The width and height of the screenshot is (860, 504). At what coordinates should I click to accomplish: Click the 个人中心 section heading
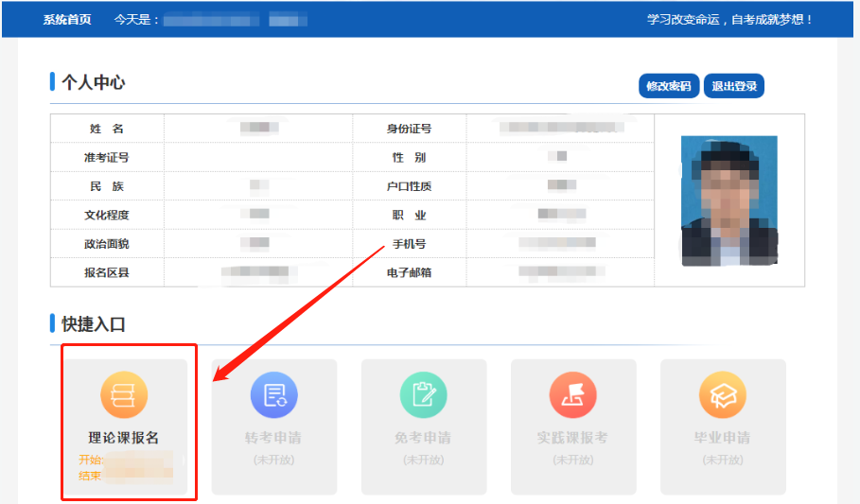(x=94, y=82)
